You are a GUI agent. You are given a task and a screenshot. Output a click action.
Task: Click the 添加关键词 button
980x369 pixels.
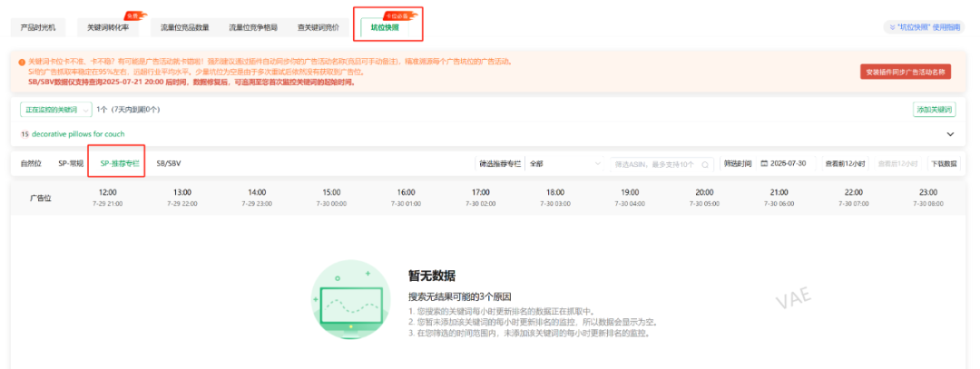coord(935,110)
